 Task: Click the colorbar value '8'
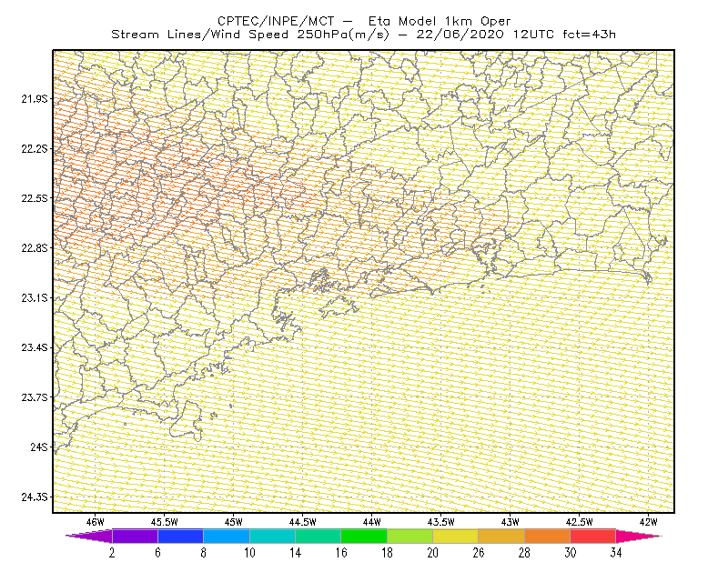coord(203,553)
